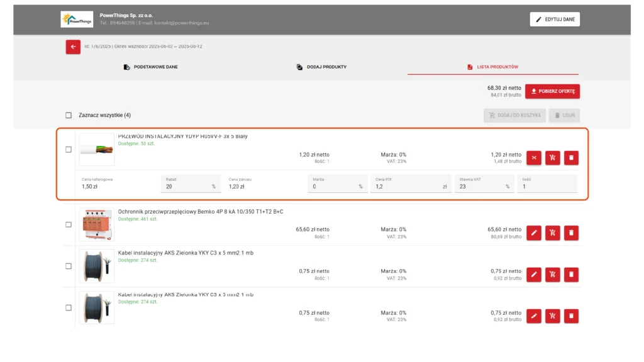Close editing for PRZEWÓD INSTALACYJNY row

(x=533, y=158)
